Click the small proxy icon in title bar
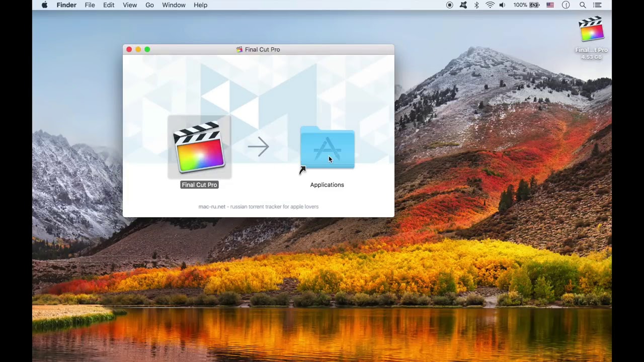 tap(239, 50)
